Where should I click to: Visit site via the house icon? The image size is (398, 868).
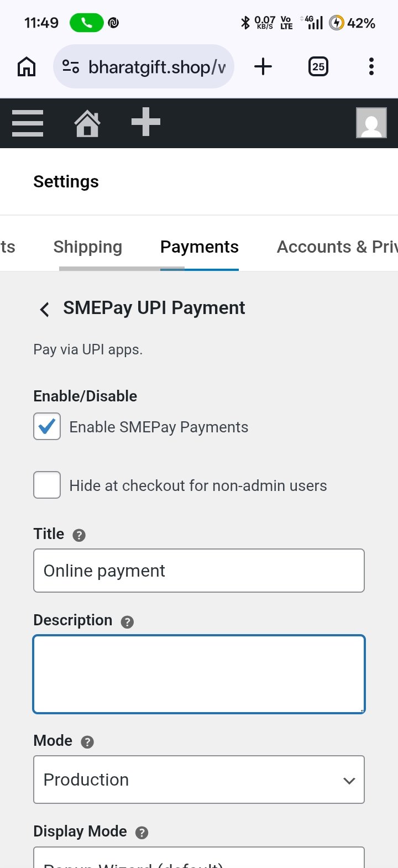(x=87, y=123)
